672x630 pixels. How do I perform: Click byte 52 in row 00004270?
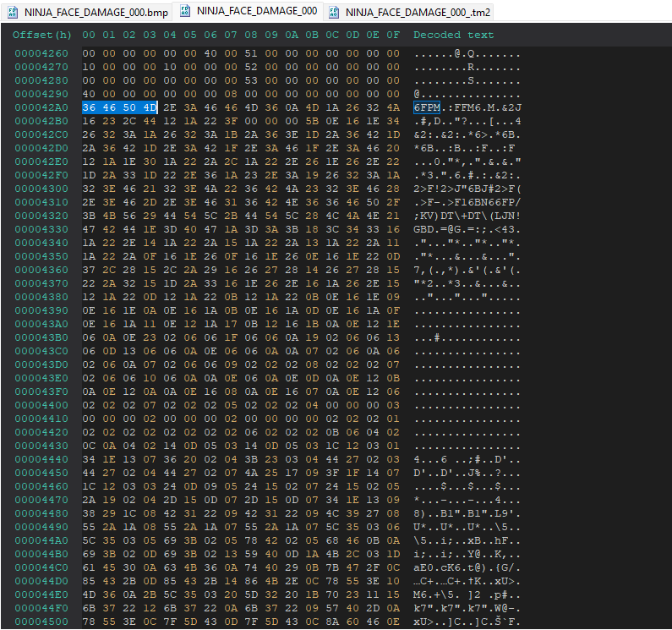[x=251, y=67]
